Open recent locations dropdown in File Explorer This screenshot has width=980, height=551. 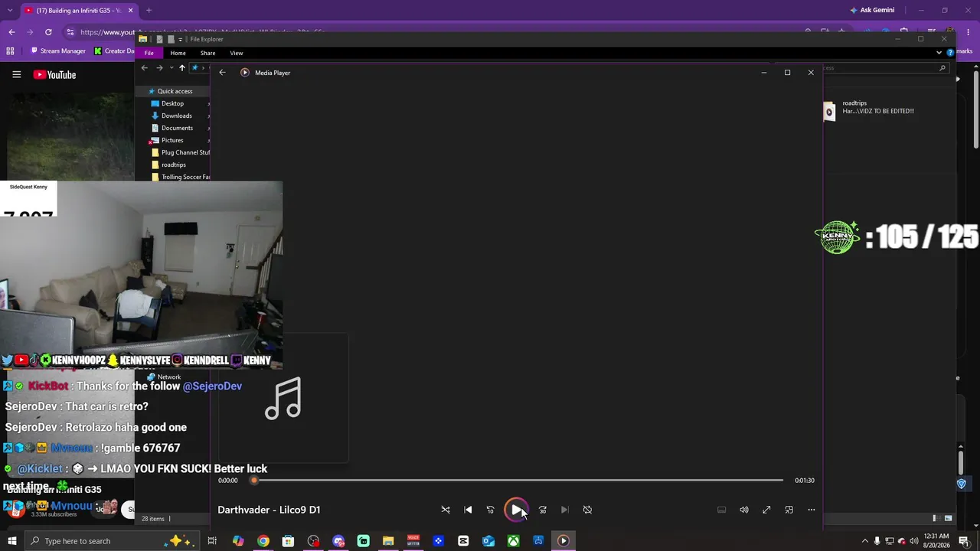(x=171, y=68)
